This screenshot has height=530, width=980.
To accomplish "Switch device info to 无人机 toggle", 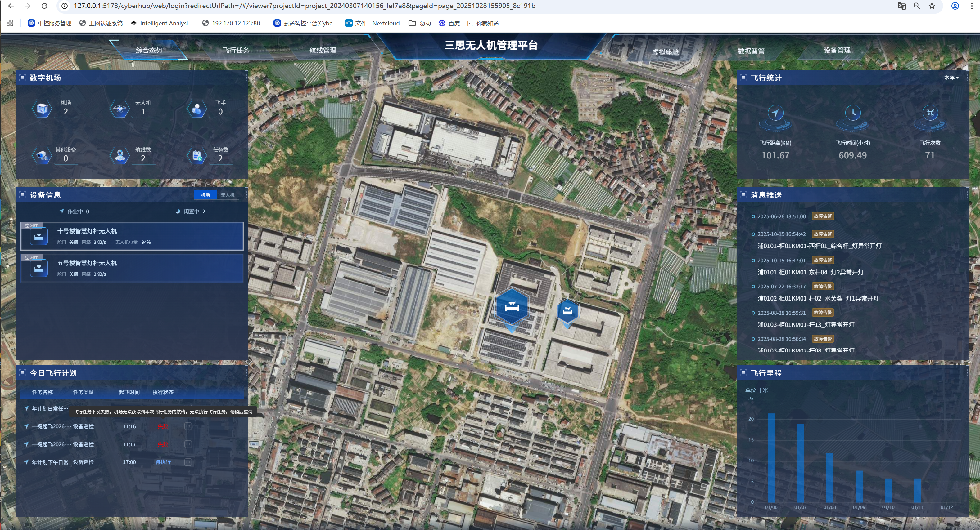I will (x=228, y=195).
